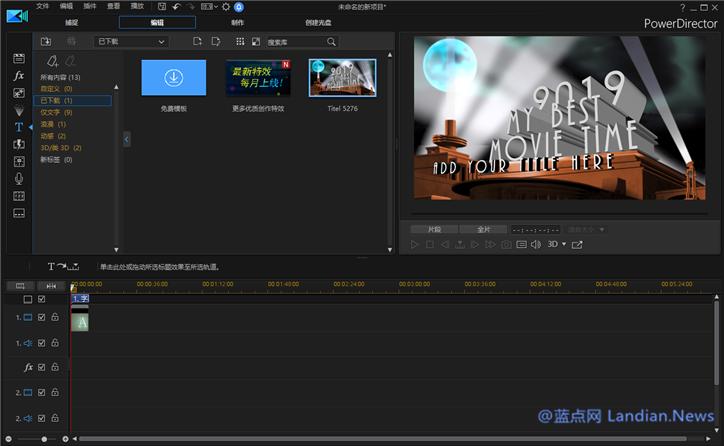The image size is (724, 446).
Task: Uncheck the video track 1 enable checkbox
Action: (41, 317)
